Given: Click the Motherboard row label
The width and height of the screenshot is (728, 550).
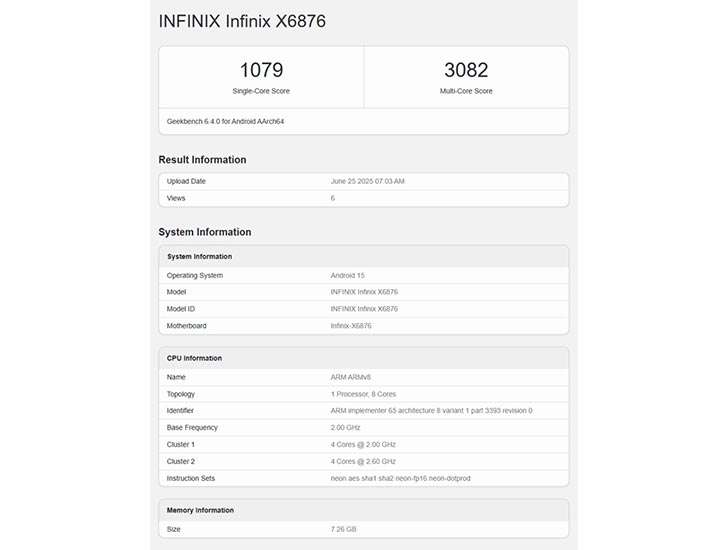Looking at the screenshot, I should (187, 326).
